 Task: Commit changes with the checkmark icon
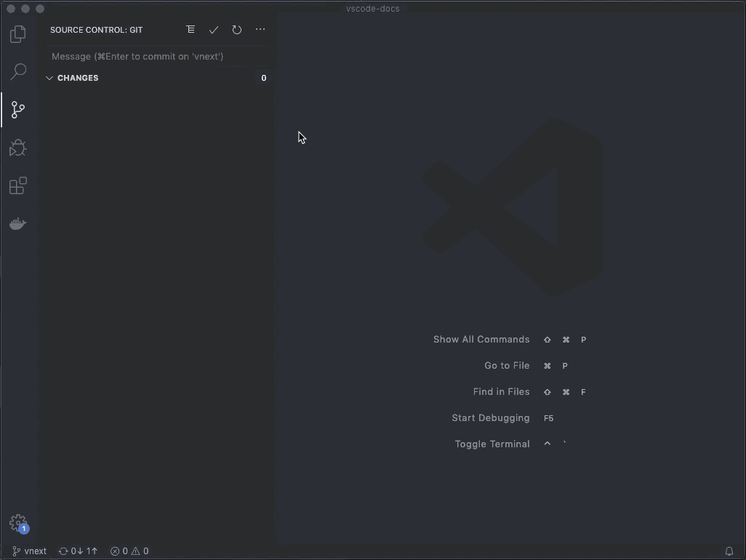[214, 30]
